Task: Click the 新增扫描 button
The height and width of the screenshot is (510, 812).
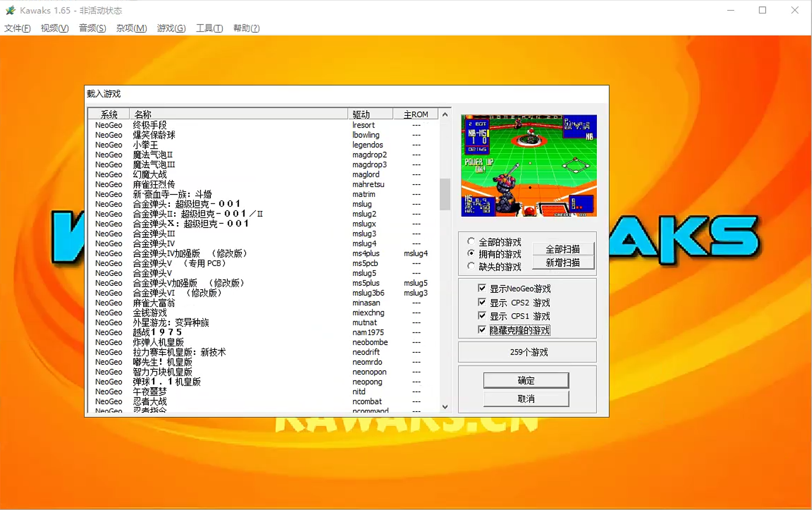Action: (x=563, y=263)
